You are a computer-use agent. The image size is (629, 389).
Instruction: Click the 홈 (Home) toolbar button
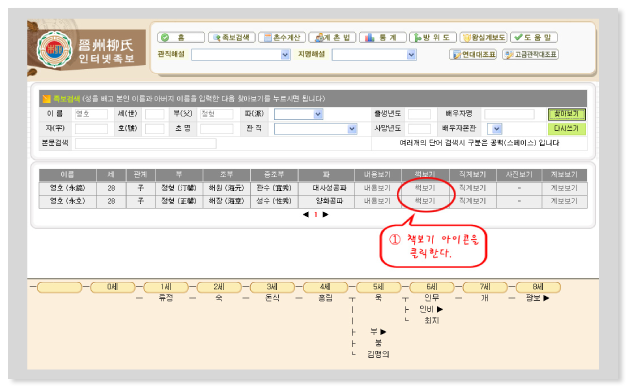coord(181,37)
